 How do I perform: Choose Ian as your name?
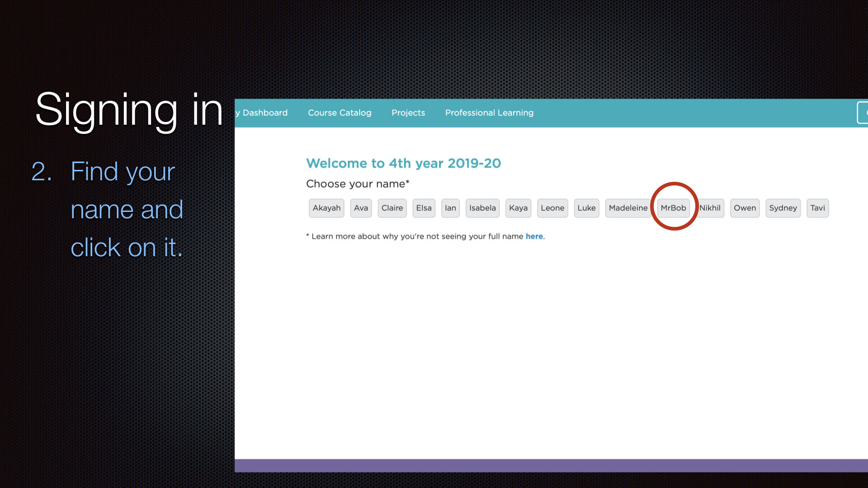450,208
